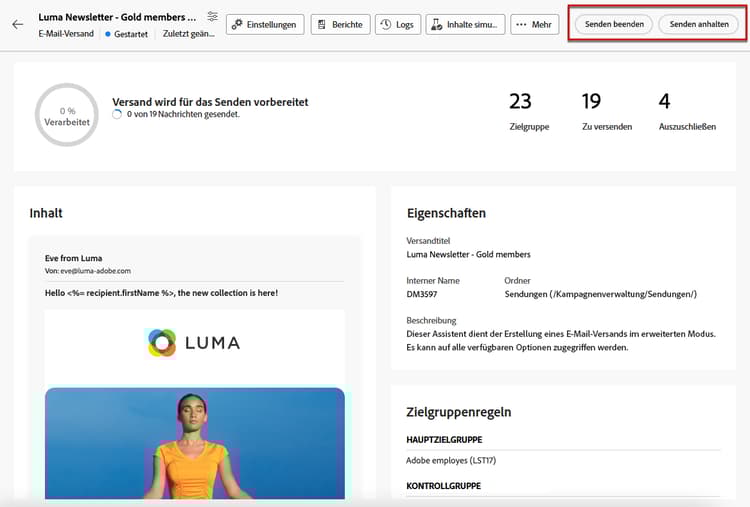Click the Zielgruppenregeln heading
750x507 pixels.
(459, 412)
